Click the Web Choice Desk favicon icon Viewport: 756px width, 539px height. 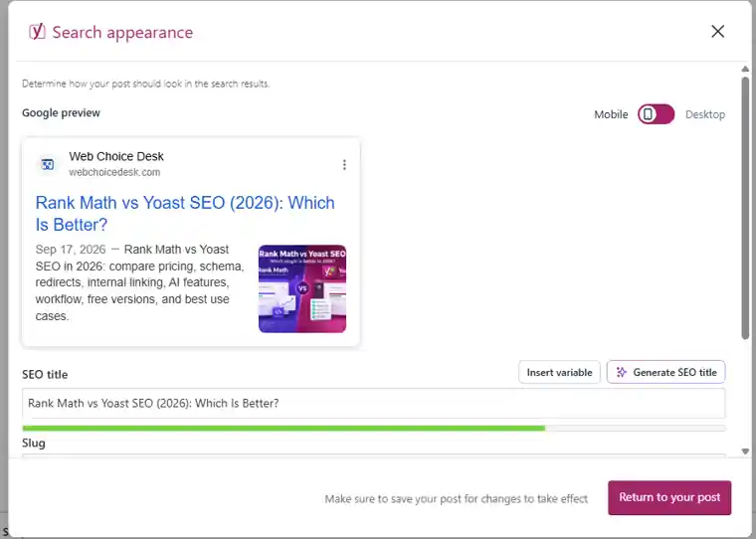pyautogui.click(x=48, y=165)
